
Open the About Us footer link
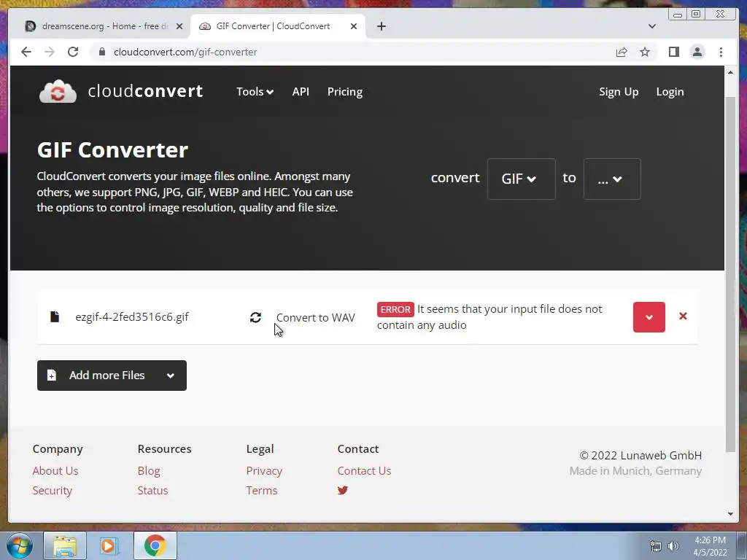(x=55, y=470)
